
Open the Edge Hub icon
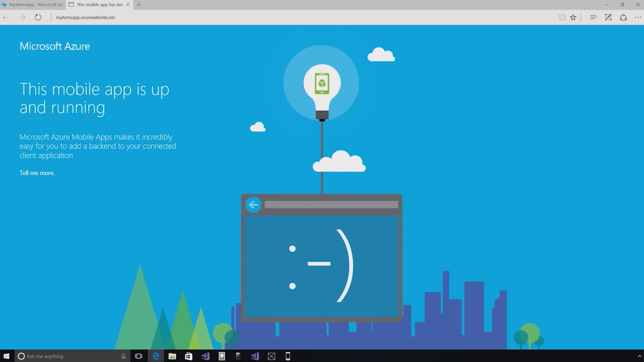(593, 17)
